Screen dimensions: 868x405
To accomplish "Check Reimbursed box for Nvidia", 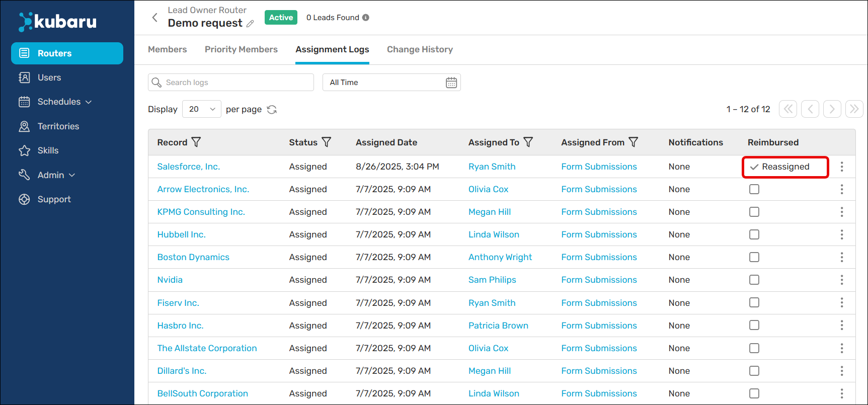I will click(x=754, y=280).
